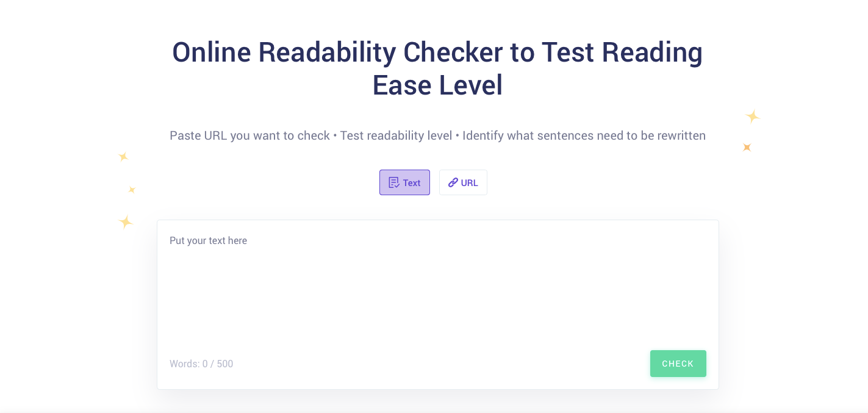
Task: Click "Identify what sentences need to be rewritten"
Action: click(584, 135)
